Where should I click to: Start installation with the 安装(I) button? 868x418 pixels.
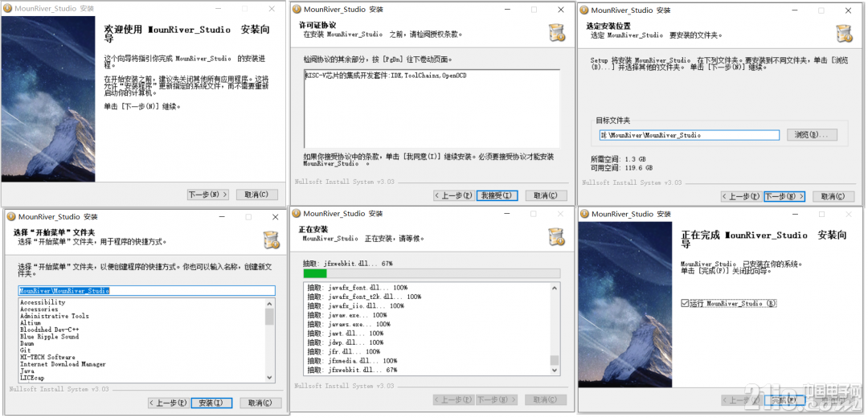click(x=211, y=403)
